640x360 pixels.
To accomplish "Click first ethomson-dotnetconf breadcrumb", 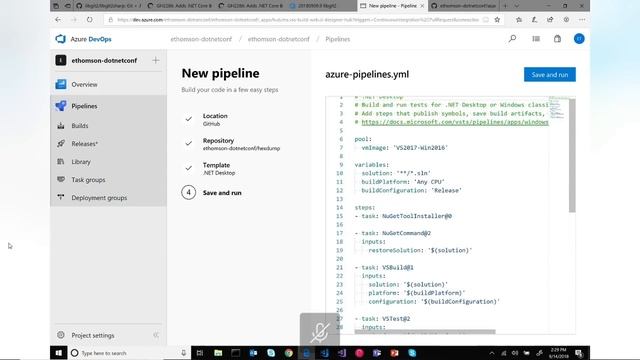I will (201, 39).
